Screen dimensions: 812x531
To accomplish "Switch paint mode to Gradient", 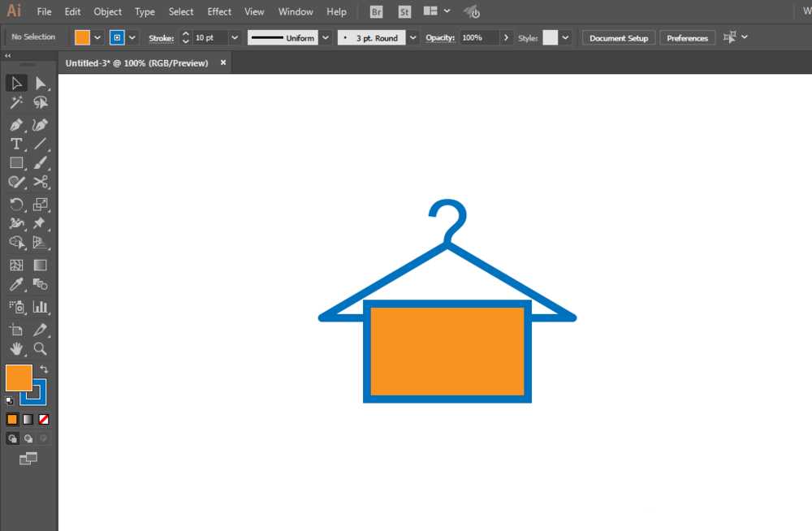I will click(28, 420).
